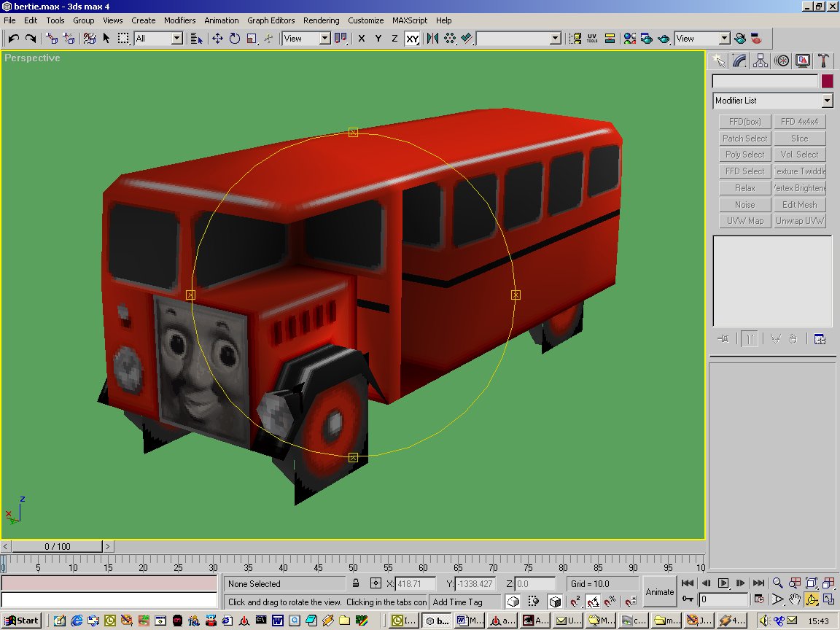Open the Hierarchy command panel tab
The image size is (840, 630).
pyautogui.click(x=761, y=61)
